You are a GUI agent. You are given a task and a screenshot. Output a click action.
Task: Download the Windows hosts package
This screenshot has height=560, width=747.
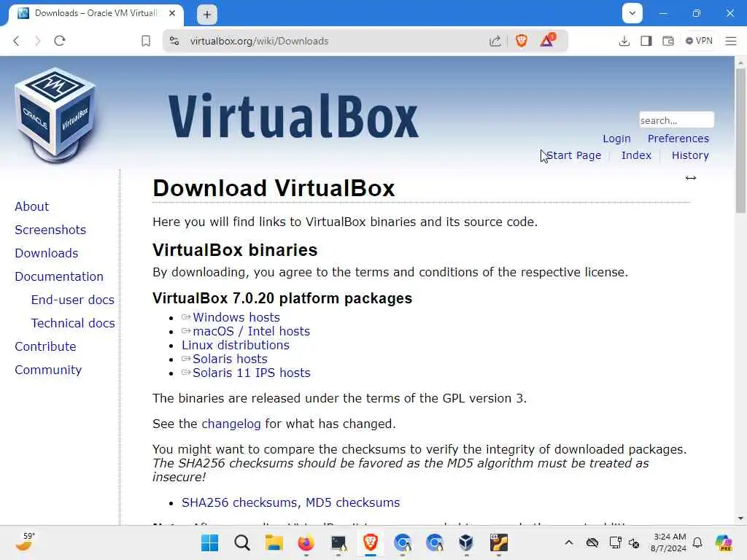point(236,317)
